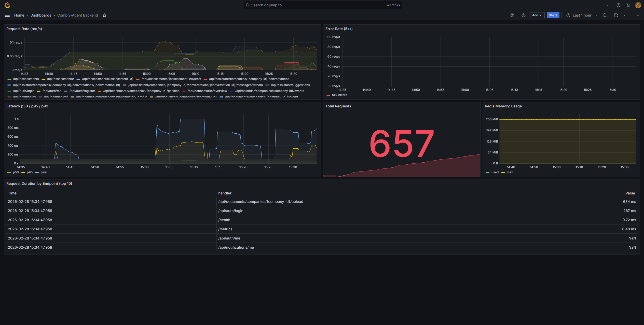
Task: Open the help question mark icon
Action: [x=619, y=5]
